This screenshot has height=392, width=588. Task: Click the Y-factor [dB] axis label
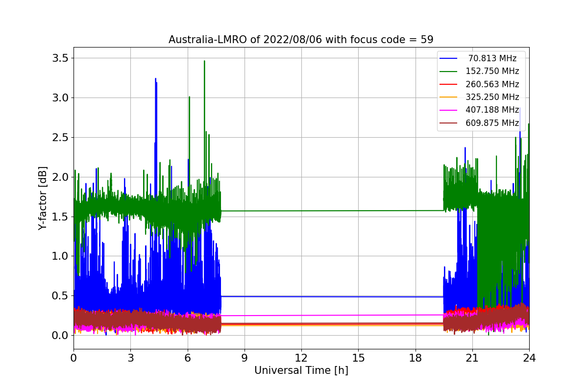(43, 198)
